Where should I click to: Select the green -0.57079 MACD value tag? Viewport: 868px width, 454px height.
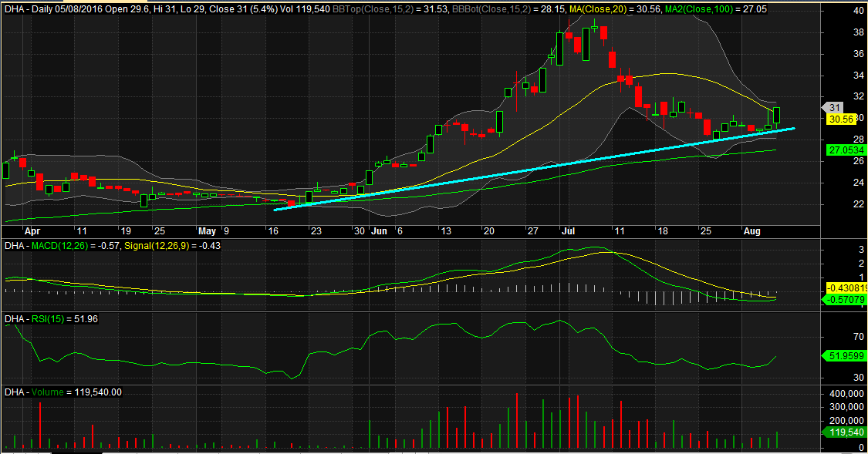(x=844, y=299)
